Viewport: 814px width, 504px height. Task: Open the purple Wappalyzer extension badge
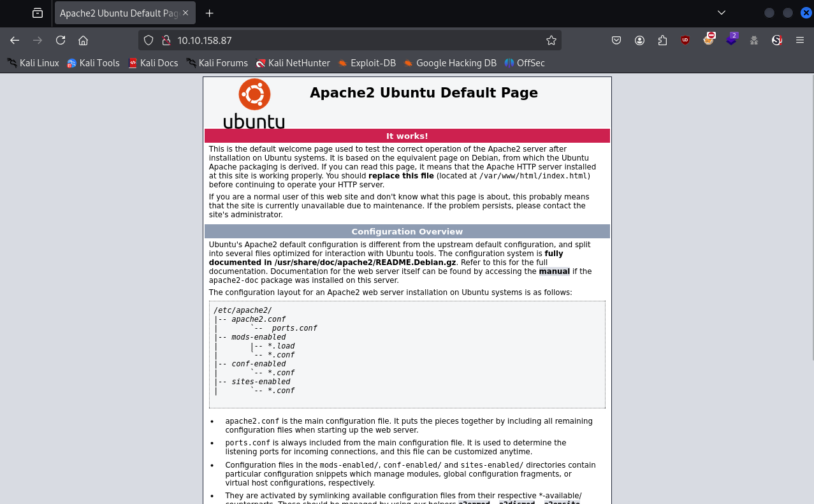[x=732, y=40]
